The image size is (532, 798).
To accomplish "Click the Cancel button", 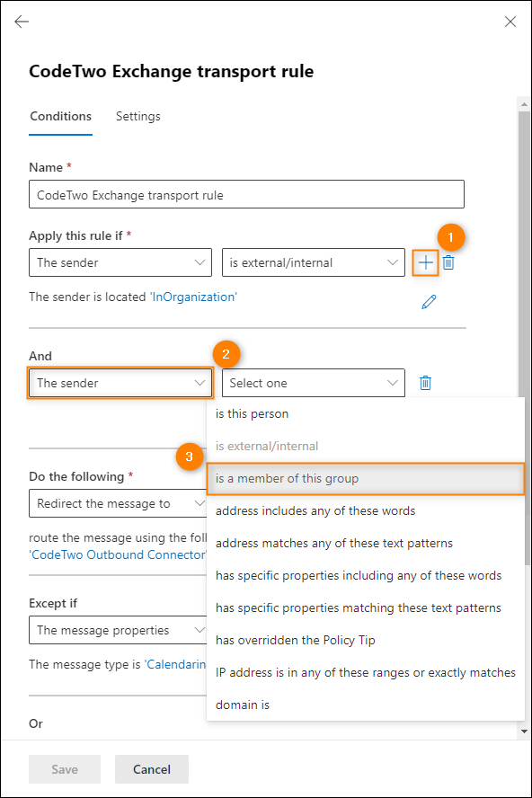I will tap(152, 769).
